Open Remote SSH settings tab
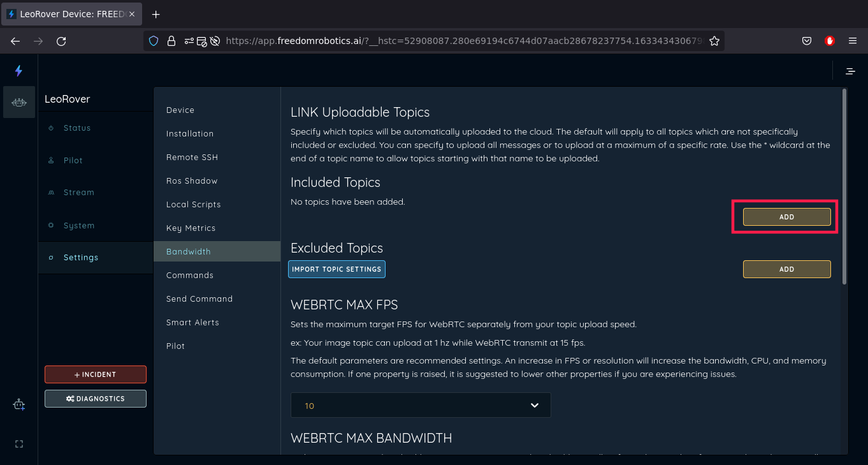Screen dimensions: 868x465 pos(217,158)
